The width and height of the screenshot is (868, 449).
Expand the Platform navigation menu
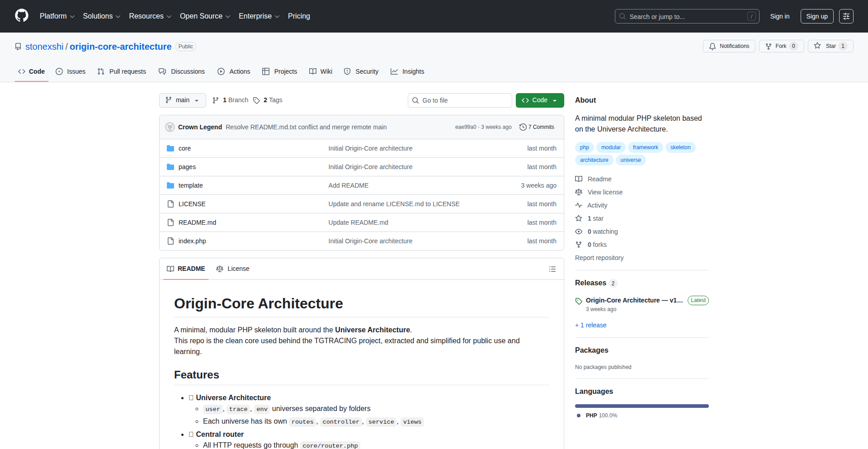click(57, 16)
